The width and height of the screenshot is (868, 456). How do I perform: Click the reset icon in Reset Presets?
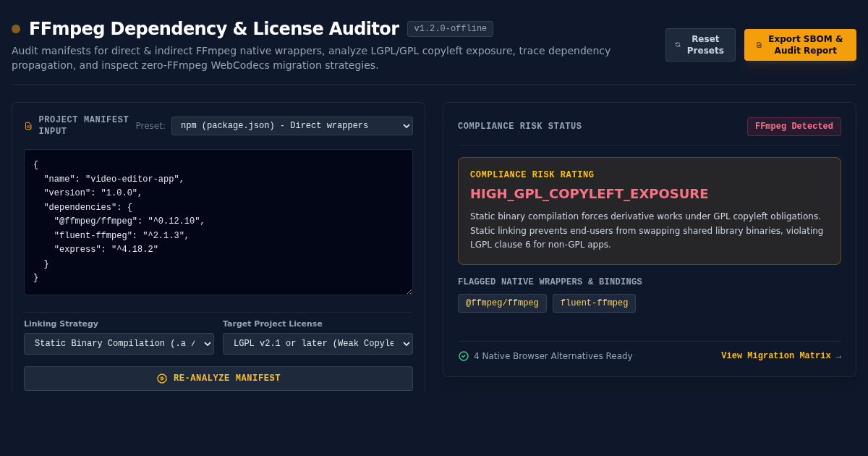pos(678,45)
